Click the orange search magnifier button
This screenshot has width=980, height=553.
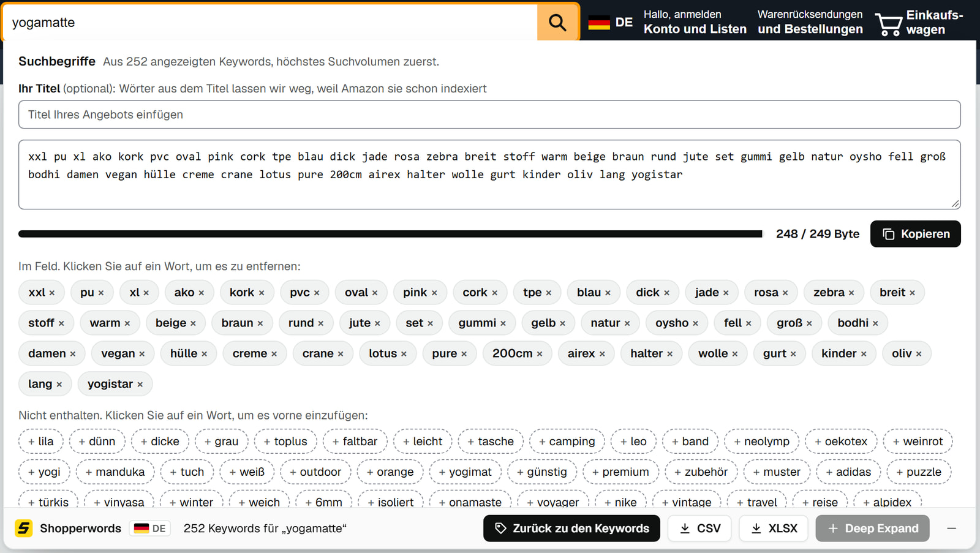(x=557, y=23)
